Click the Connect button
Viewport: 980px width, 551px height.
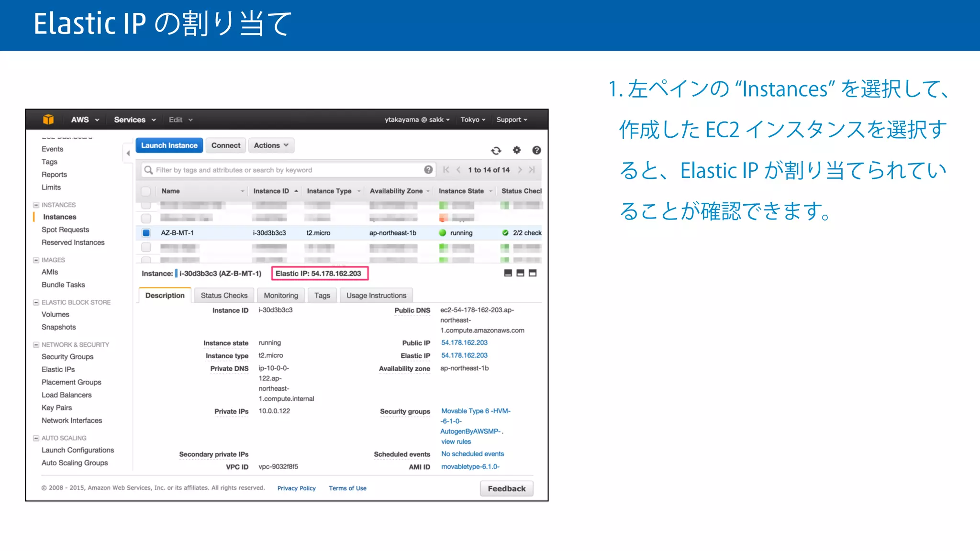click(226, 145)
